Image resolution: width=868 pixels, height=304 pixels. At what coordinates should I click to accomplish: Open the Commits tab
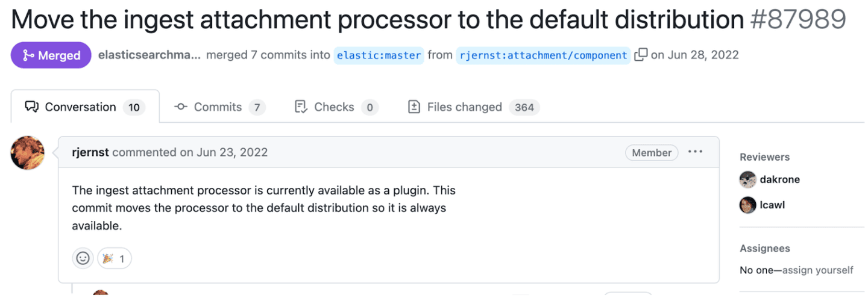[219, 107]
